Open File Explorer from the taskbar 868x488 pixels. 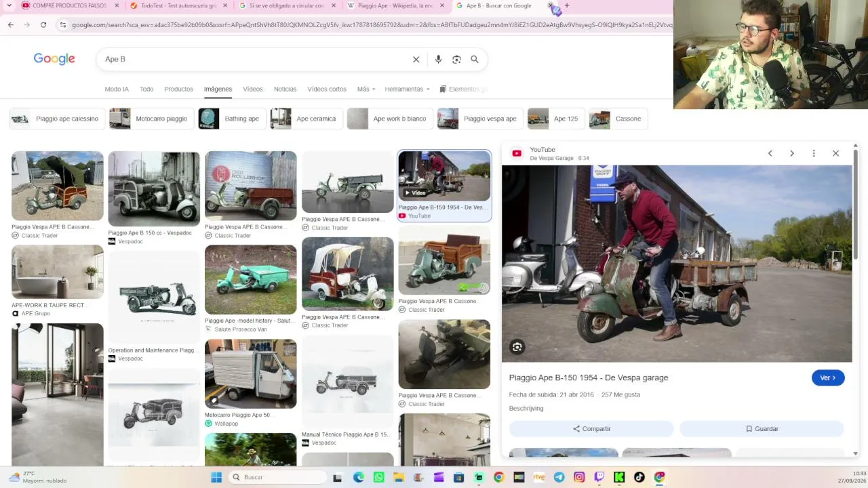[x=399, y=477]
